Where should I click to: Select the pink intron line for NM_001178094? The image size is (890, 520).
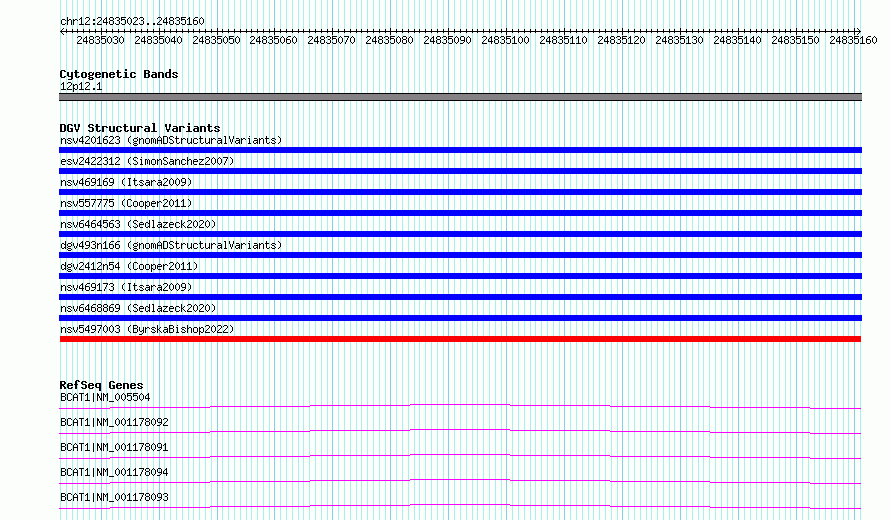460,481
